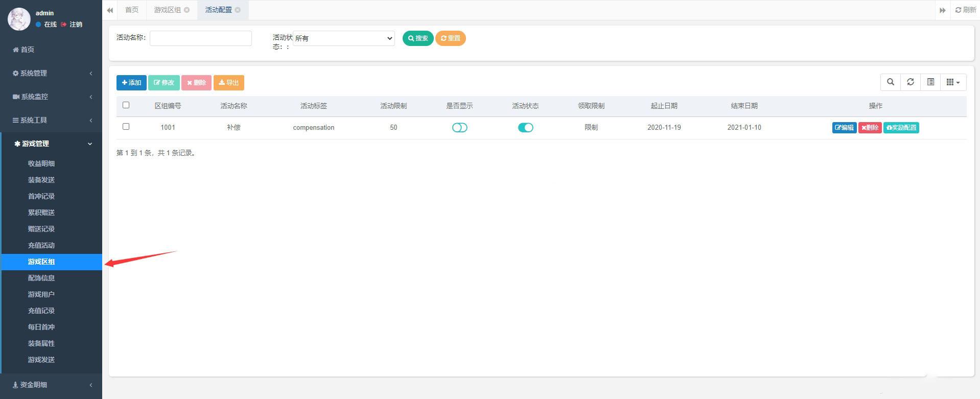980x399 pixels.
Task: Expand the 系统监控 sidebar menu
Action: click(51, 97)
